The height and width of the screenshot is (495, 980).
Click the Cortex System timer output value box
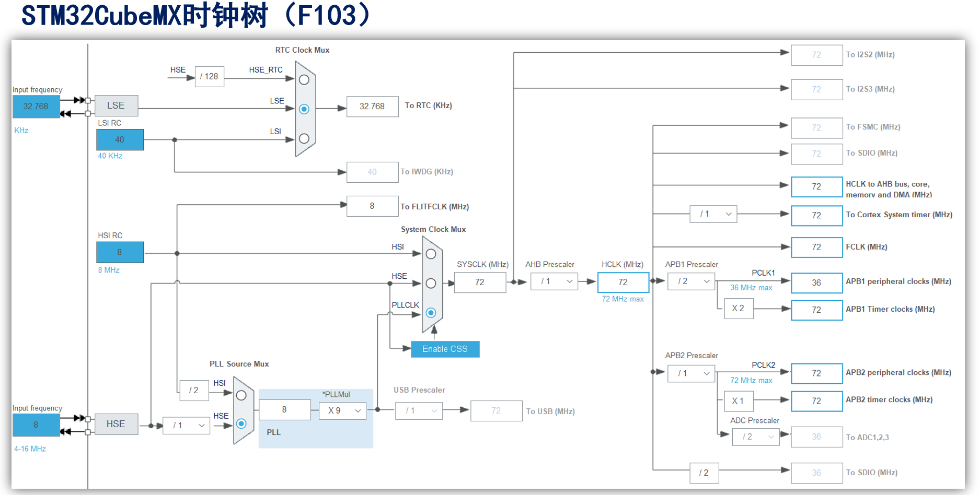pyautogui.click(x=817, y=216)
